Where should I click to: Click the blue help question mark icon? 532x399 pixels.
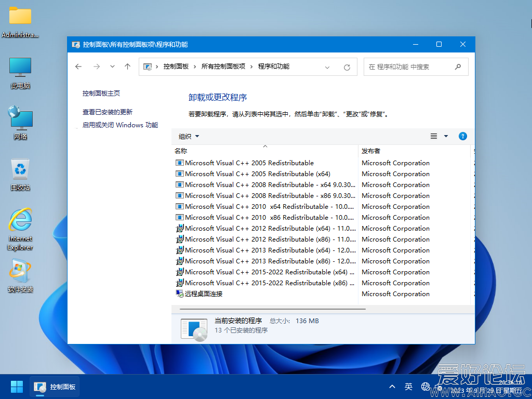(x=462, y=136)
